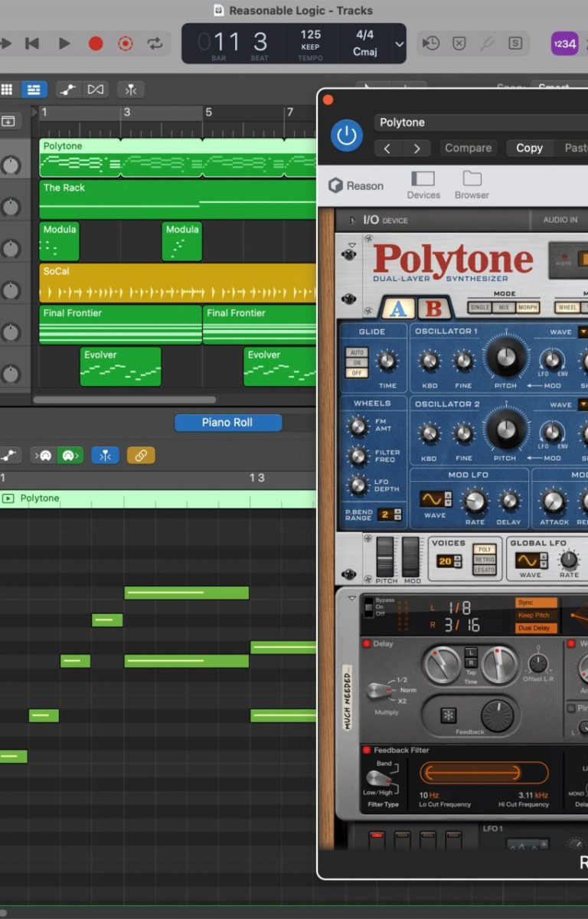This screenshot has height=919, width=588.
Task: Select the yellow SoCal audio region
Action: click(178, 283)
